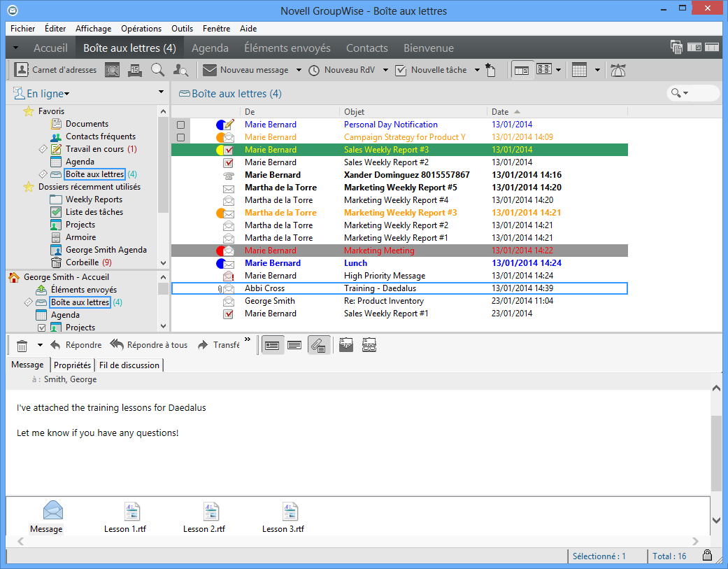Open the Nouveau message dropdown arrow
Image resolution: width=728 pixels, height=569 pixels.
coord(299,70)
